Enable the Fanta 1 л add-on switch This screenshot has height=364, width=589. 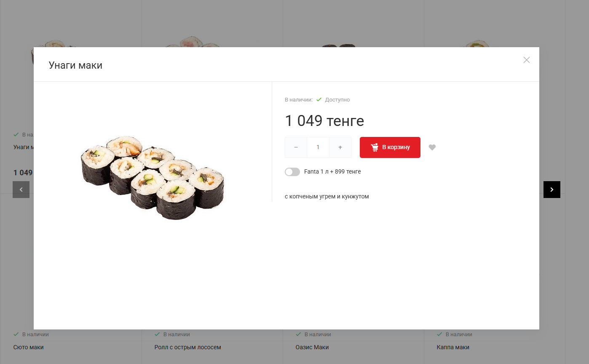click(x=292, y=172)
